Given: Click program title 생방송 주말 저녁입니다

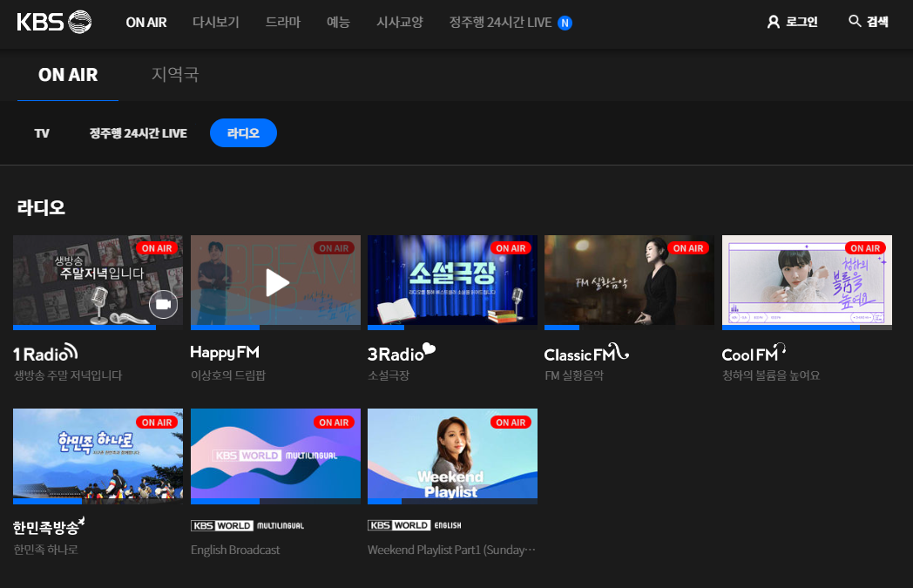Looking at the screenshot, I should click(x=68, y=375).
